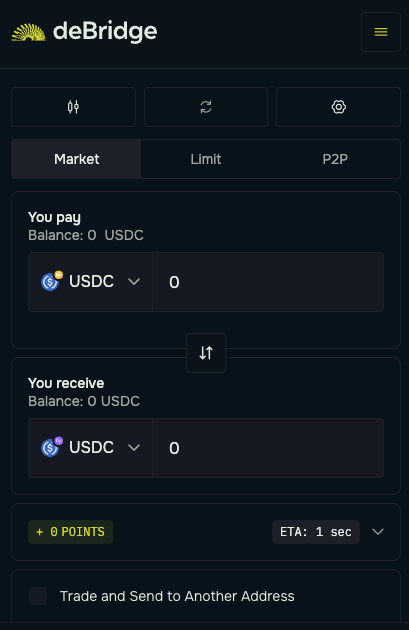The width and height of the screenshot is (409, 630).
Task: Open the You receive USDC token dropdown
Action: click(90, 448)
